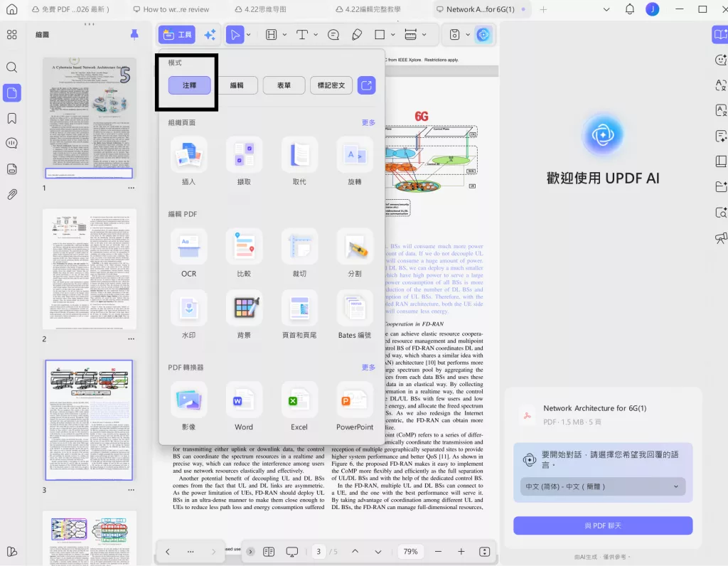Open the 裁切 crop tool

point(299,252)
